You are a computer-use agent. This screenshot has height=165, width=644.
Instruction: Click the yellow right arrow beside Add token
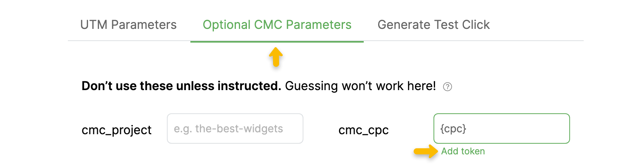tap(426, 151)
